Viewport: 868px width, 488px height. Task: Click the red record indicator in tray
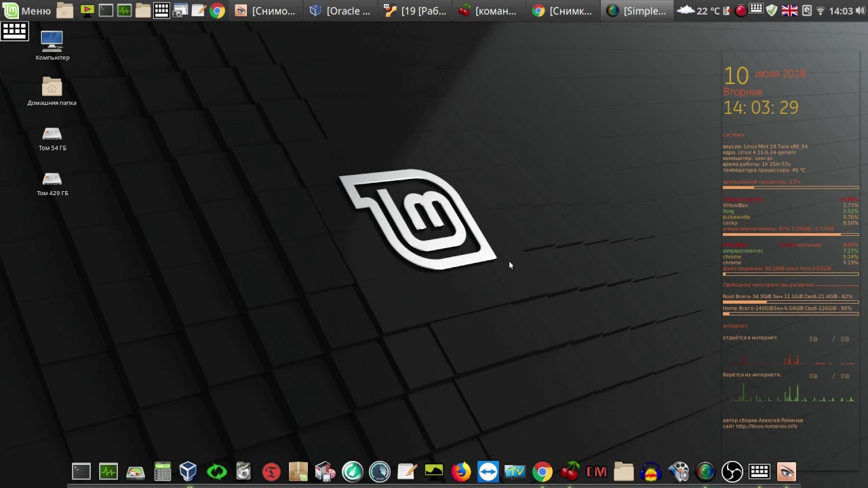(741, 10)
